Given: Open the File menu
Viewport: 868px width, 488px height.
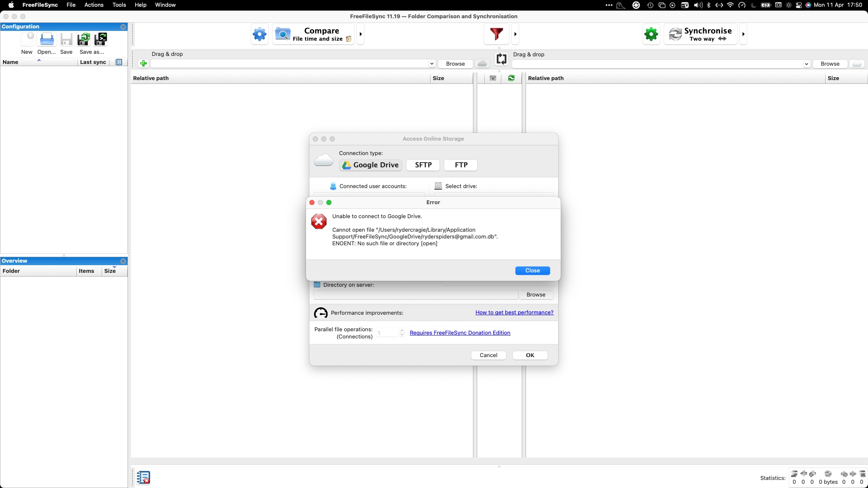Looking at the screenshot, I should click(x=71, y=5).
